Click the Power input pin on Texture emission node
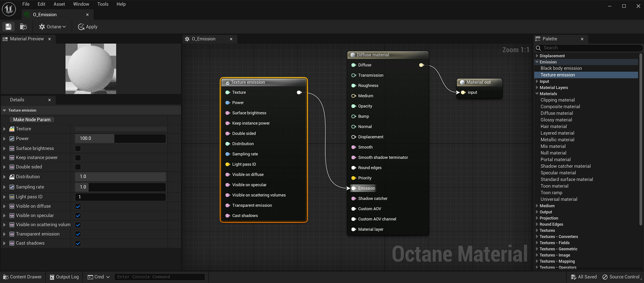The height and width of the screenshot is (283, 644). (228, 103)
